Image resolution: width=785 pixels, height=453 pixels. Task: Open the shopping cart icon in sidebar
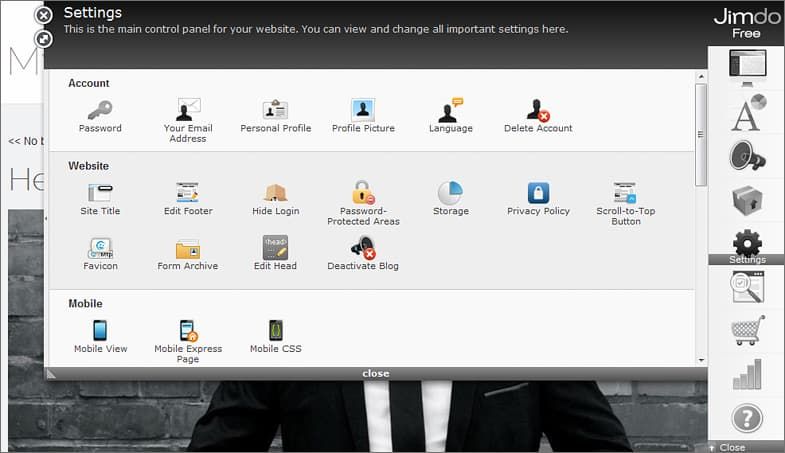(748, 330)
